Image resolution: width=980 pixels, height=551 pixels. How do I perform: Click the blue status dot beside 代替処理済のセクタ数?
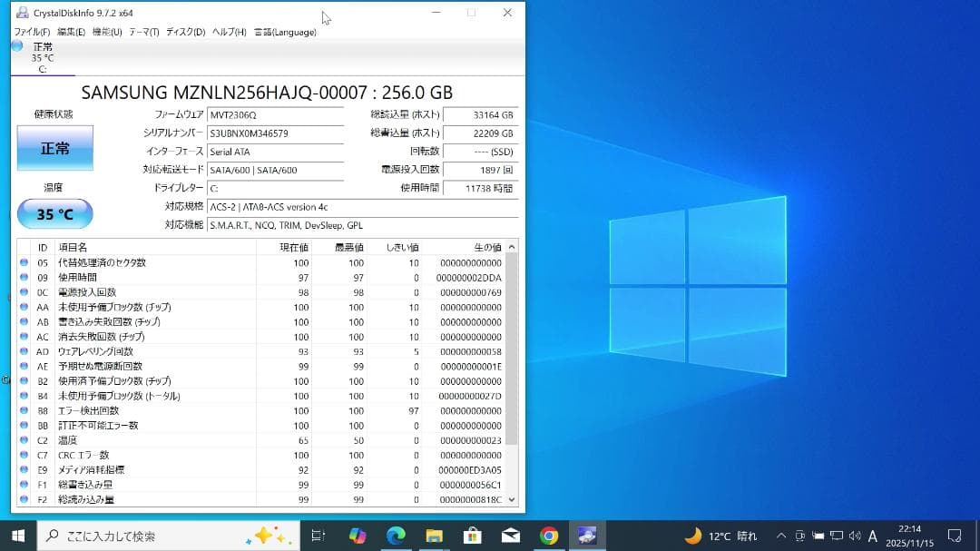24,263
